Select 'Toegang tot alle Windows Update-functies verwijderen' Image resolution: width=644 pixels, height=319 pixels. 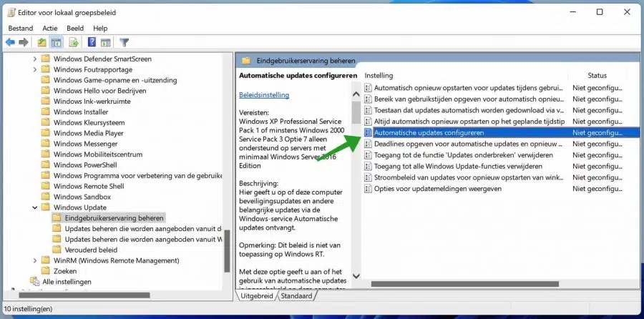[458, 166]
